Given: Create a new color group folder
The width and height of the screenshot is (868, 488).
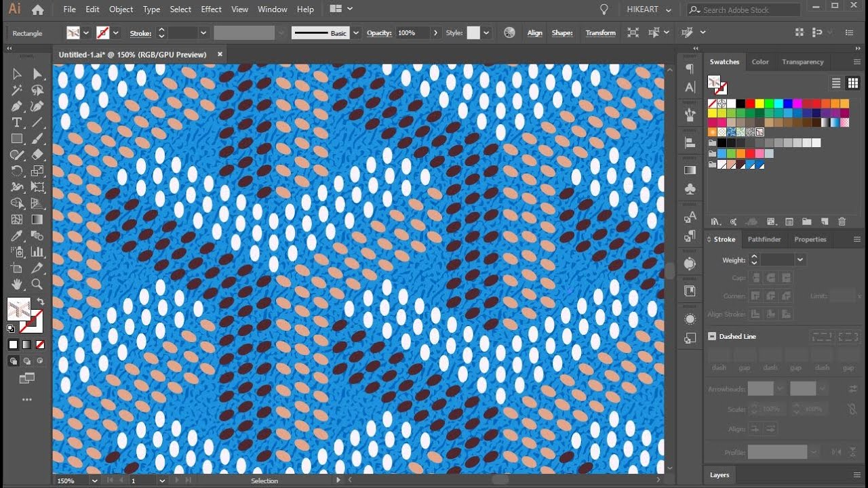Looking at the screenshot, I should [x=806, y=222].
